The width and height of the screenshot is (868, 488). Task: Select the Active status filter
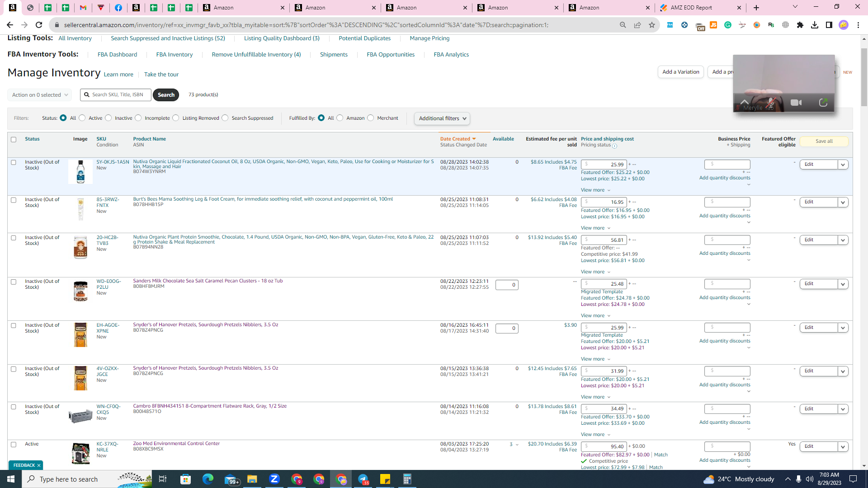click(82, 118)
